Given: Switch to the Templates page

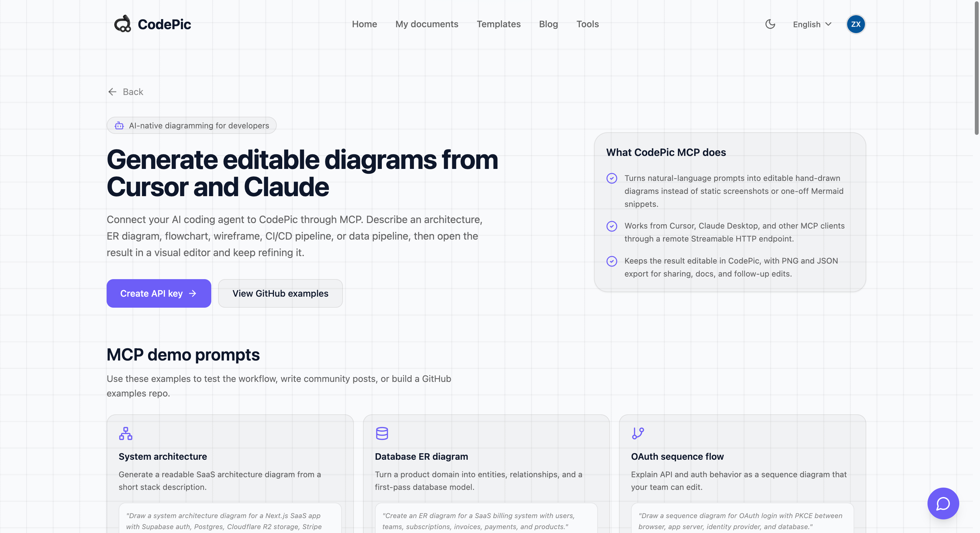Looking at the screenshot, I should [498, 24].
